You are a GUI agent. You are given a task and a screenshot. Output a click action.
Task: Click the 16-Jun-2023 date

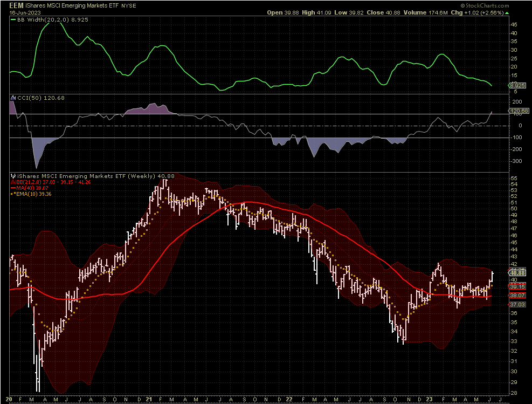(25, 13)
